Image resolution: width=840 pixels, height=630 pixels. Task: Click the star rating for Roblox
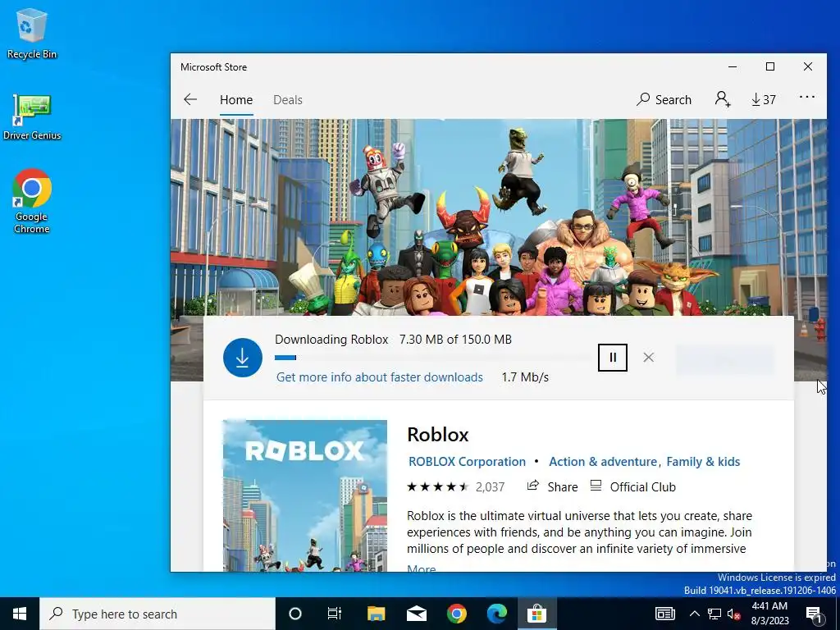[x=438, y=487]
